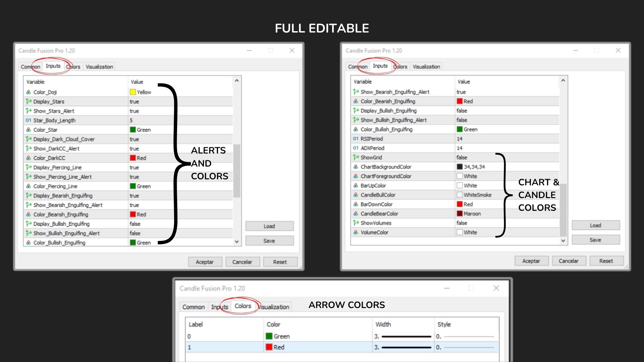Click Reset button in right window

pyautogui.click(x=606, y=261)
